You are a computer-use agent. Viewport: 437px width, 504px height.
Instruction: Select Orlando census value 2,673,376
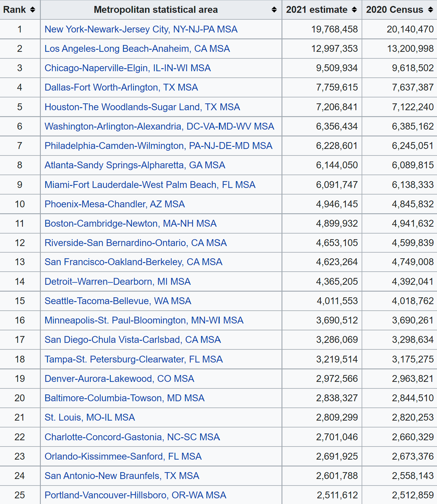click(x=413, y=456)
